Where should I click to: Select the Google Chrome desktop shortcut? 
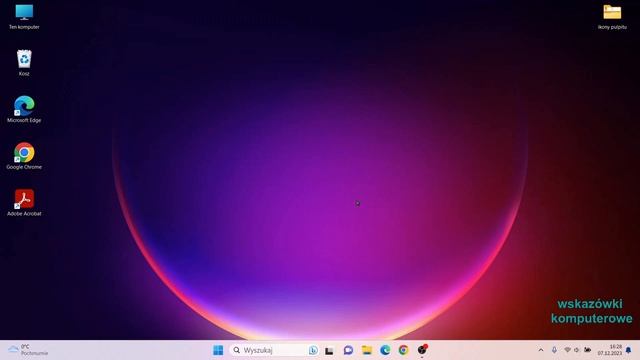pos(24,156)
